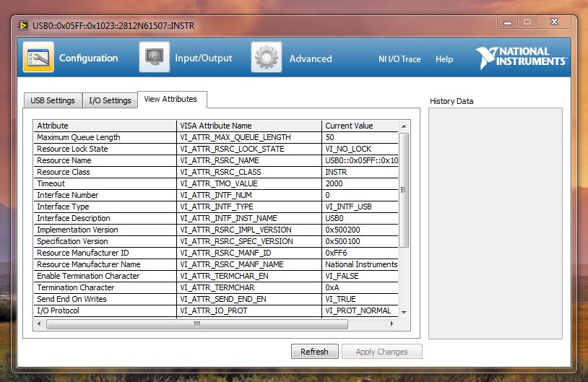Click the Resource Name attribute row
Screen dimensions: 588x382
pos(105,160)
